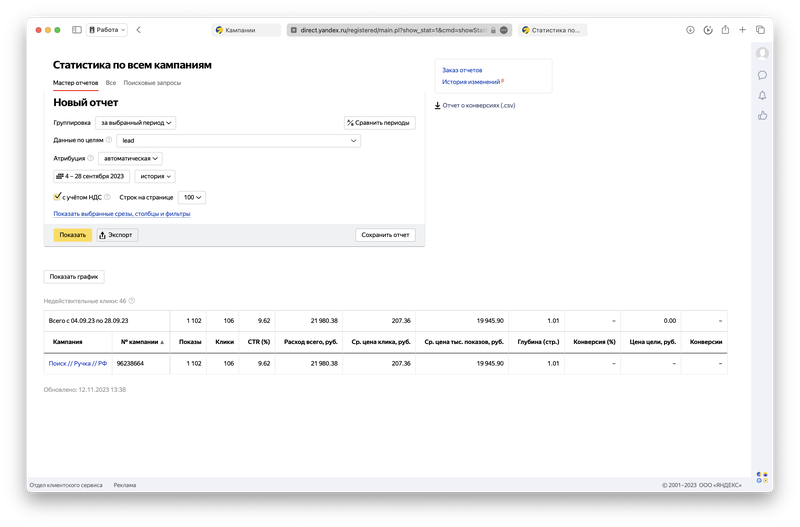Screen dimensions: 800x527
Task: Select the Все tab
Action: [111, 83]
